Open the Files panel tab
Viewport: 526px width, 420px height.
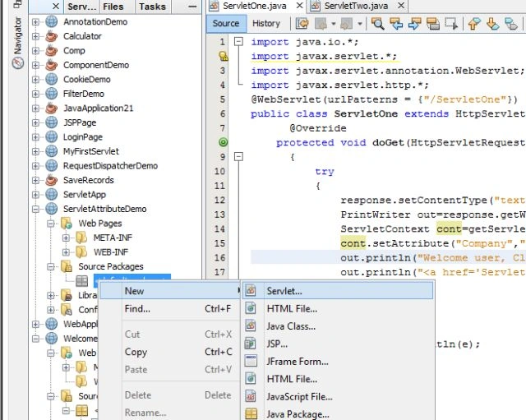113,7
